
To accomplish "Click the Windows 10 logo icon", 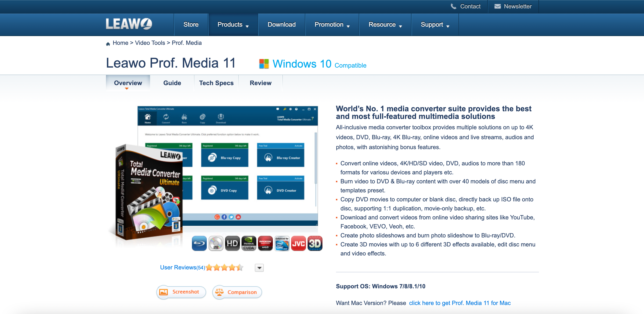I will [264, 64].
